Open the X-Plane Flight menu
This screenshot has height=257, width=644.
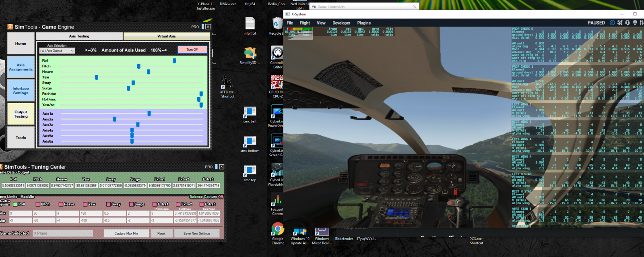(x=305, y=23)
